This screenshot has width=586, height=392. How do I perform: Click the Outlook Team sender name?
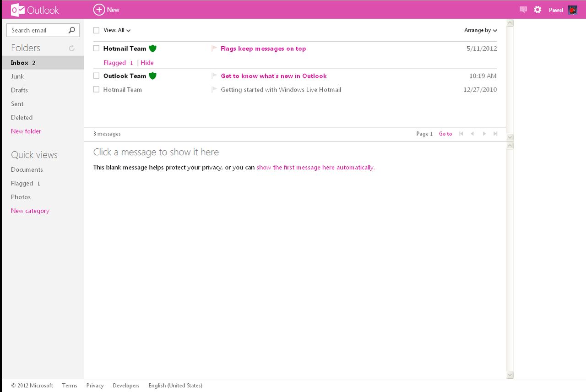pos(125,76)
